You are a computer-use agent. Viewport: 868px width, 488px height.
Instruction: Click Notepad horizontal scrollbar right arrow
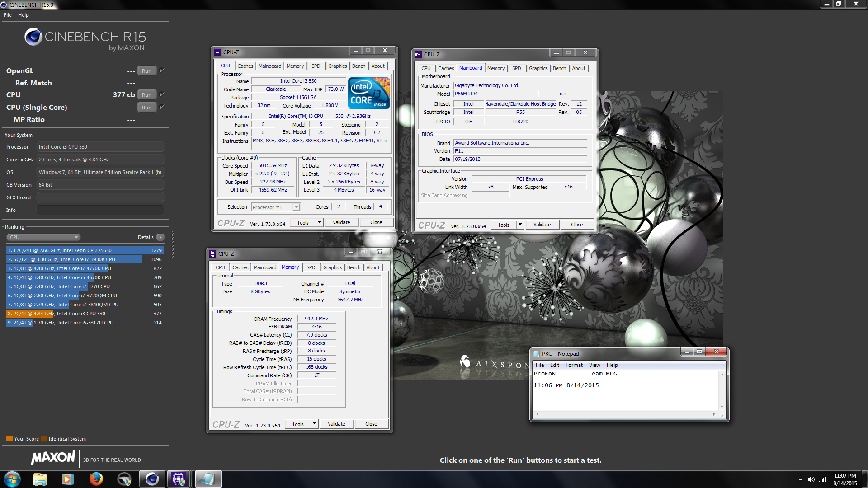click(714, 414)
